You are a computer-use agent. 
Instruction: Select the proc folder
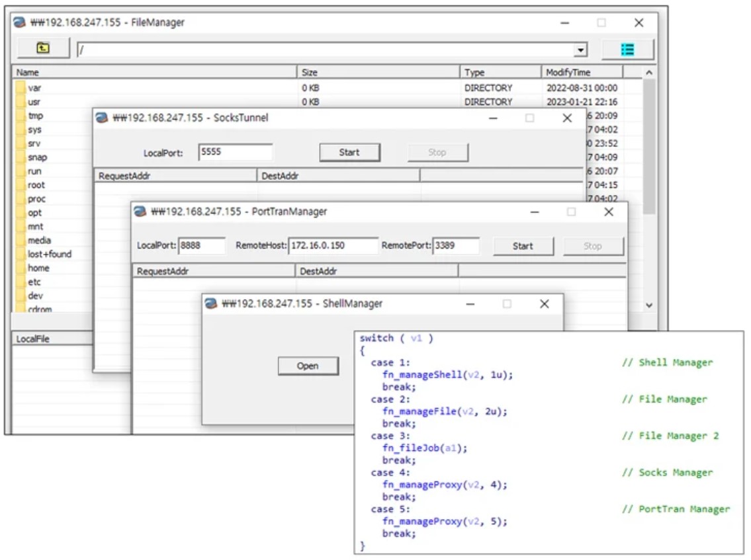pos(36,199)
